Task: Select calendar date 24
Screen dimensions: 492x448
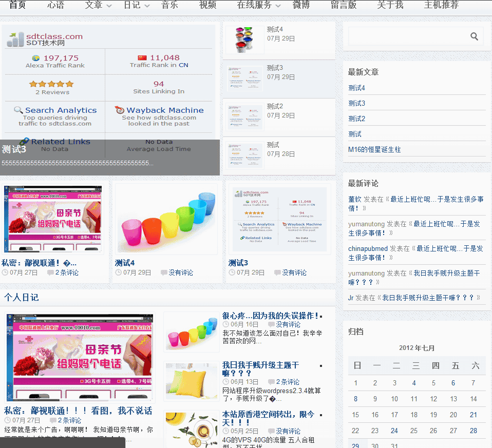Action: tap(394, 431)
